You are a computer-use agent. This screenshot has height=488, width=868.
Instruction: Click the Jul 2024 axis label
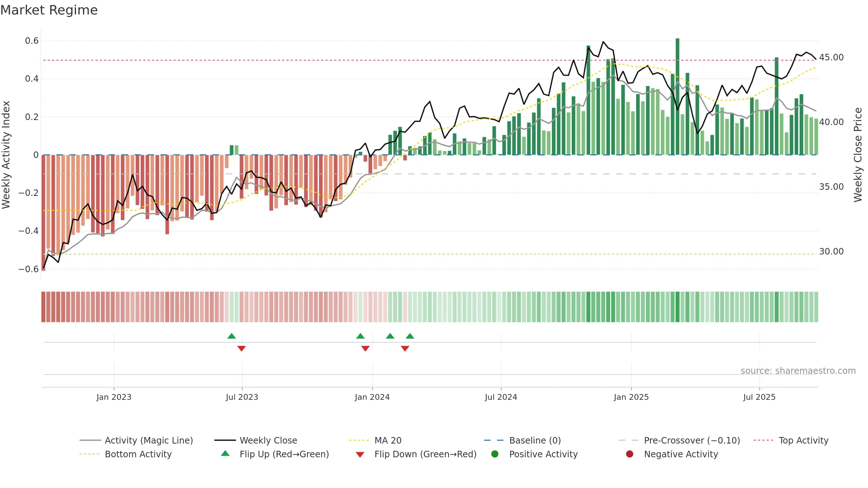[501, 397]
